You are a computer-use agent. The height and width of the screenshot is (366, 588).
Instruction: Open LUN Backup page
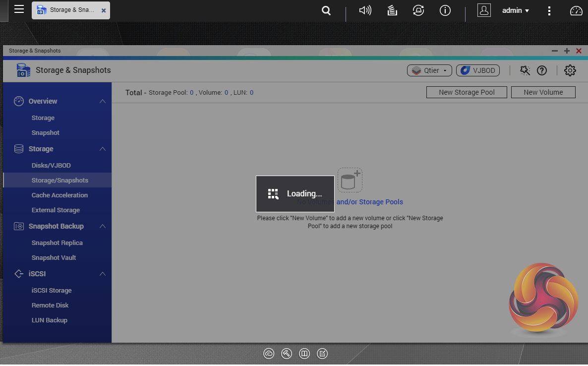click(50, 320)
